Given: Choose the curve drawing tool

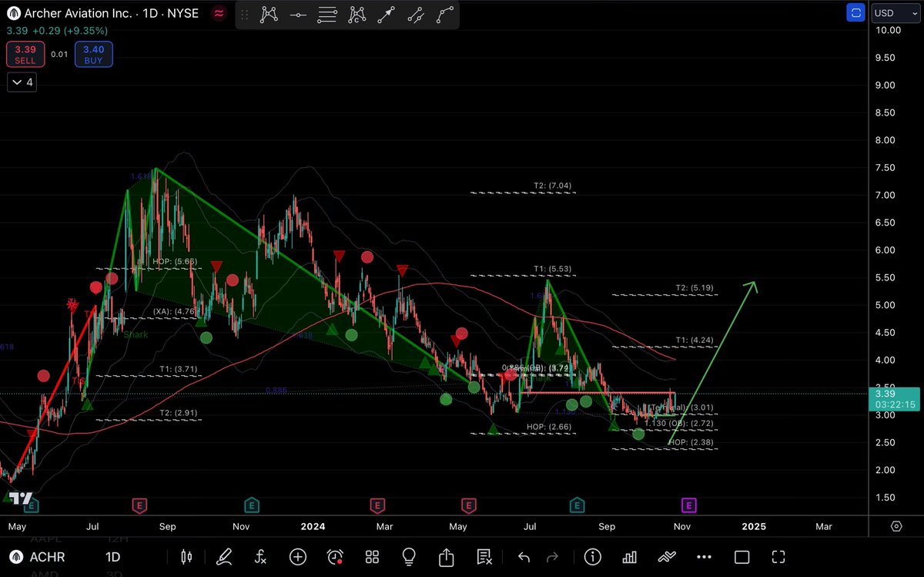Looking at the screenshot, I should click(x=444, y=15).
